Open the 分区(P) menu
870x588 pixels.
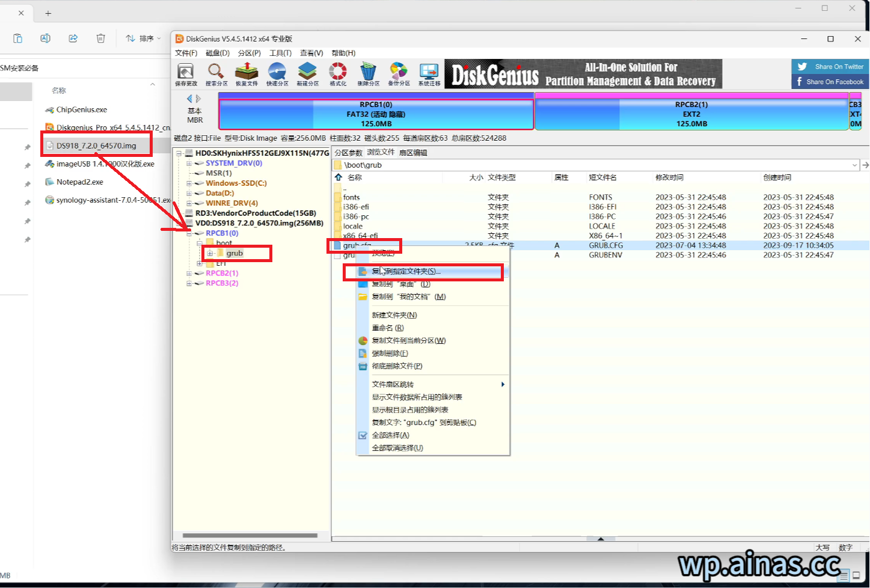coord(250,53)
